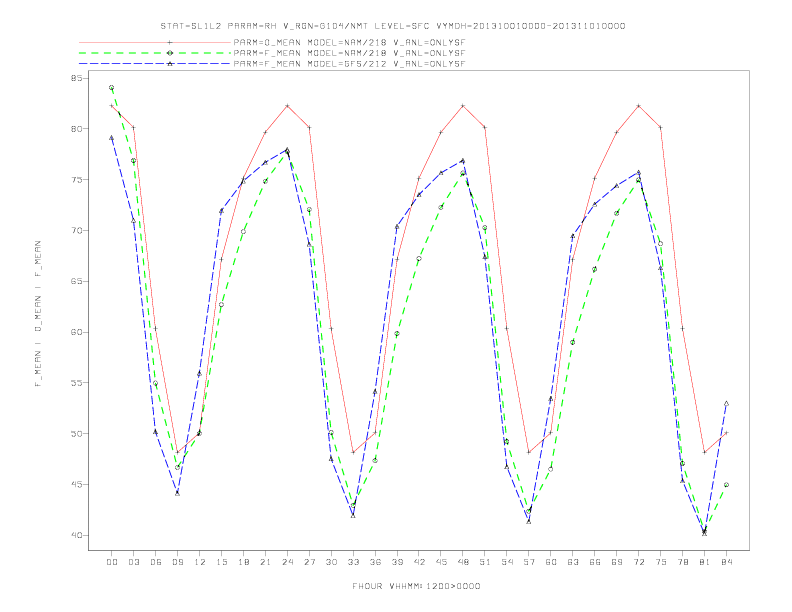Click the forecast hour tick 39
This screenshot has width=792, height=612.
[x=397, y=562]
